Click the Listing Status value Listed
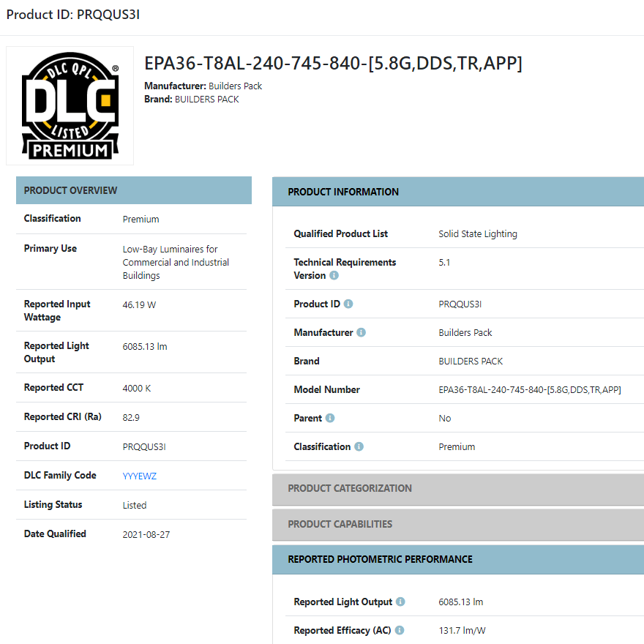Screen dimensions: 644x644 coord(135,505)
